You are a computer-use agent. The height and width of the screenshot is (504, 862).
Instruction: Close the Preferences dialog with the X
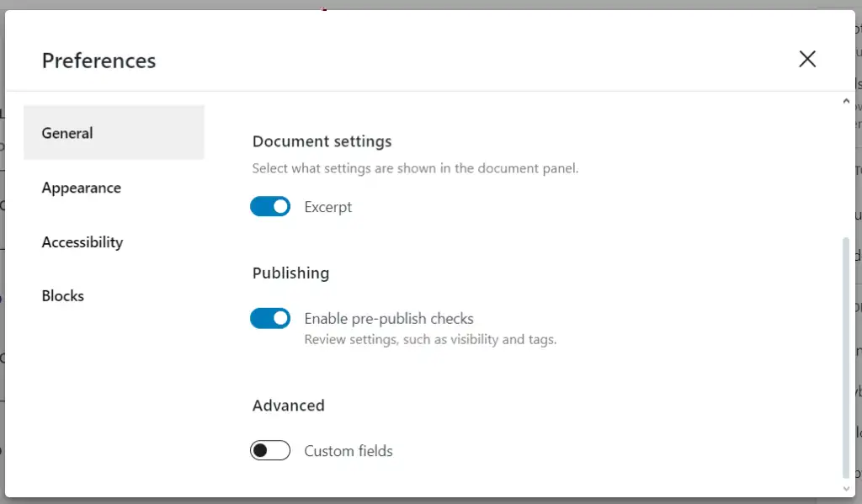(807, 59)
